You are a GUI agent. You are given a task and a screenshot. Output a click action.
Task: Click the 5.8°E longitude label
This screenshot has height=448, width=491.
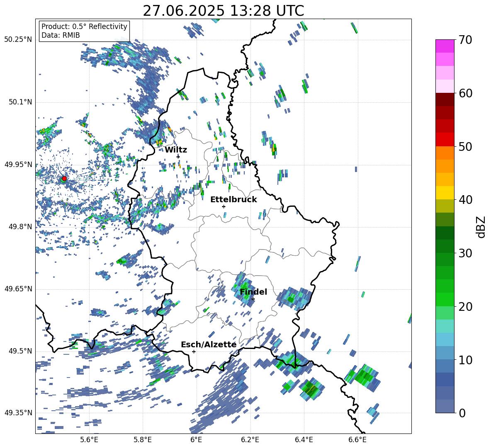click(x=143, y=440)
